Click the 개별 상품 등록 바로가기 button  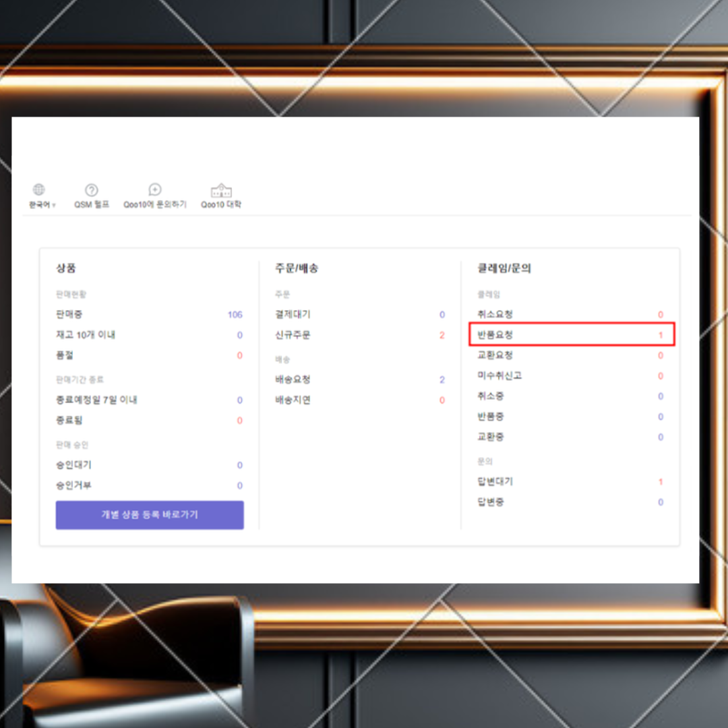[150, 515]
